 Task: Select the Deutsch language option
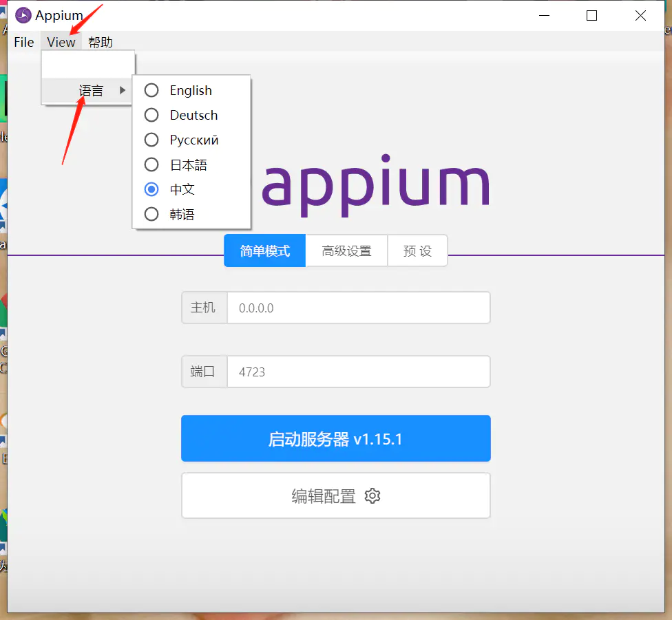191,115
